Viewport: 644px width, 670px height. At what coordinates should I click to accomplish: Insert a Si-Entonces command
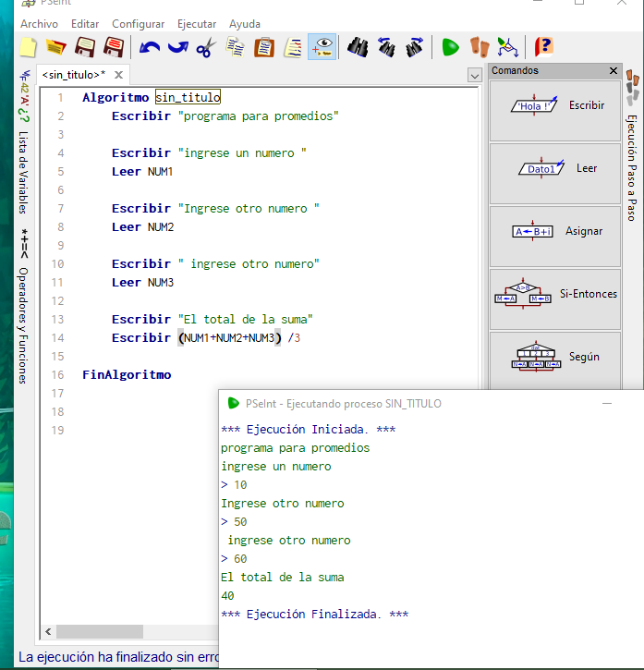(x=555, y=299)
